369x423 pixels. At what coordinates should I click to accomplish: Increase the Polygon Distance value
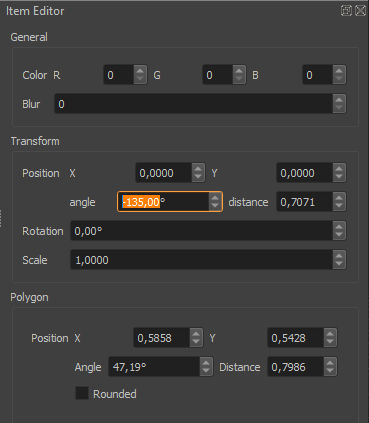[x=330, y=363]
